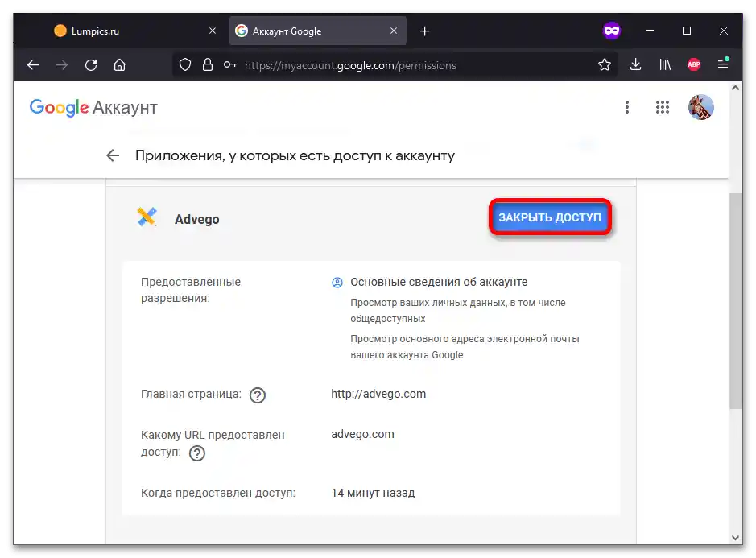Click scrollbar up arrow
Viewport: 756px width, 558px height.
tap(735, 88)
